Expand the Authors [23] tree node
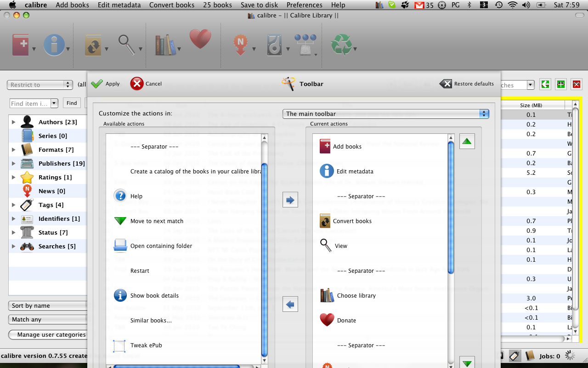Viewport: 588px width, 368px height. coord(13,122)
